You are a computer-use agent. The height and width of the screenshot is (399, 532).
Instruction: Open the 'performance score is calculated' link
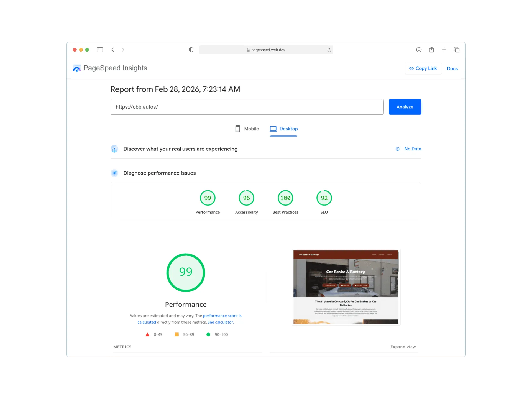click(222, 316)
